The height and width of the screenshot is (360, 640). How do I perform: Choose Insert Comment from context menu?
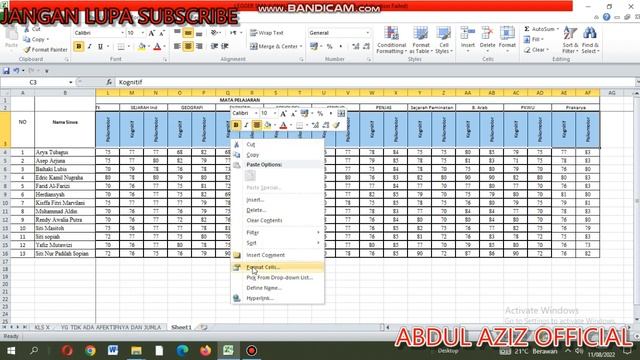coord(278,255)
